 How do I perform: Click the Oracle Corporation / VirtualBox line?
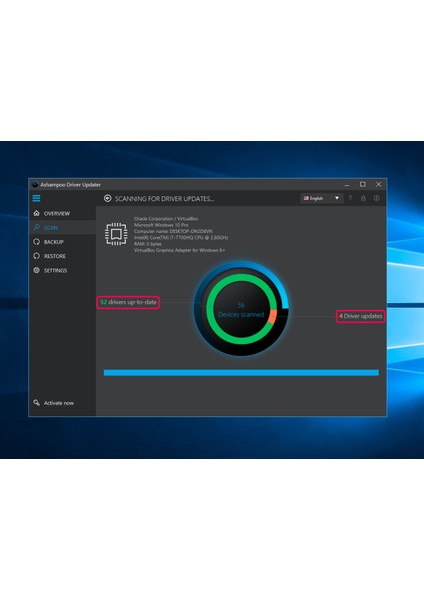[166, 218]
